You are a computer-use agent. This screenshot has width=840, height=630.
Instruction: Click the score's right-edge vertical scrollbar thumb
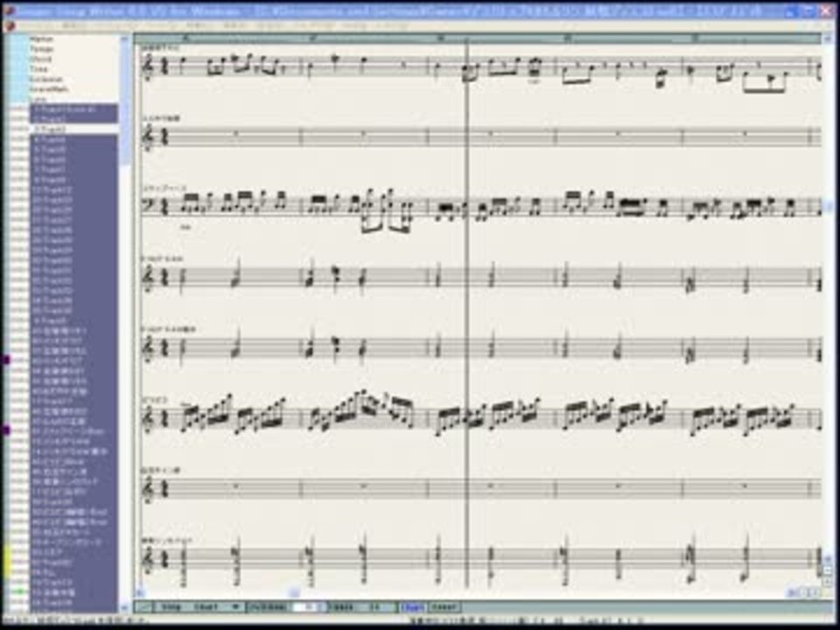click(x=829, y=205)
